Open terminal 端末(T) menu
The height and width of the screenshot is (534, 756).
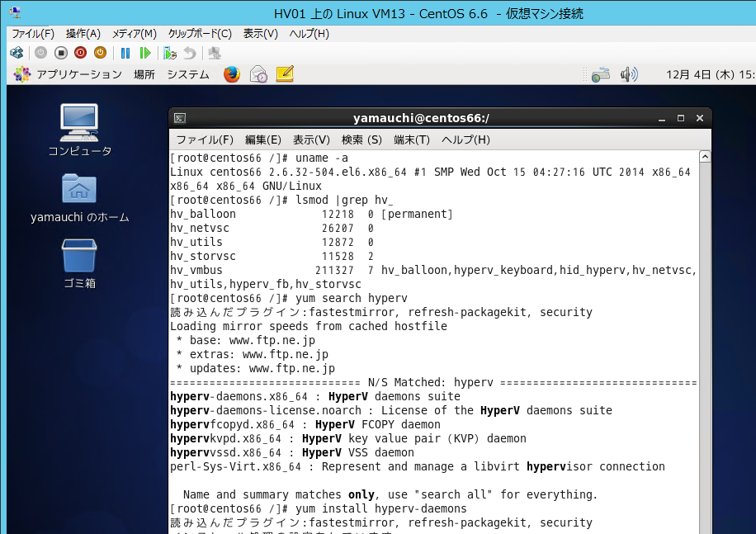tap(411, 139)
